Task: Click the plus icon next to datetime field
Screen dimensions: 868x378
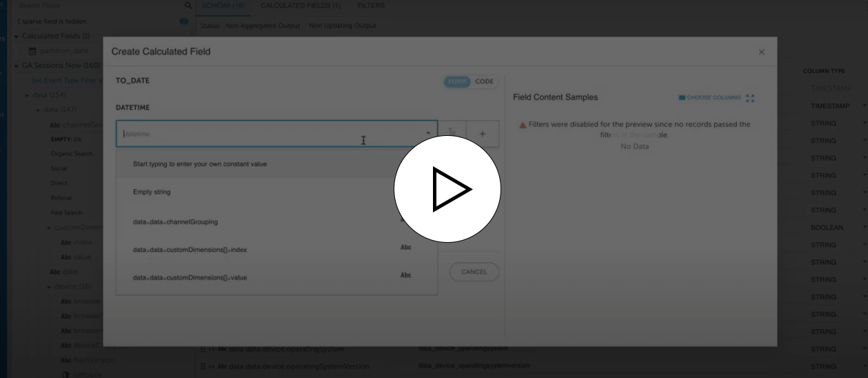Action: 483,134
